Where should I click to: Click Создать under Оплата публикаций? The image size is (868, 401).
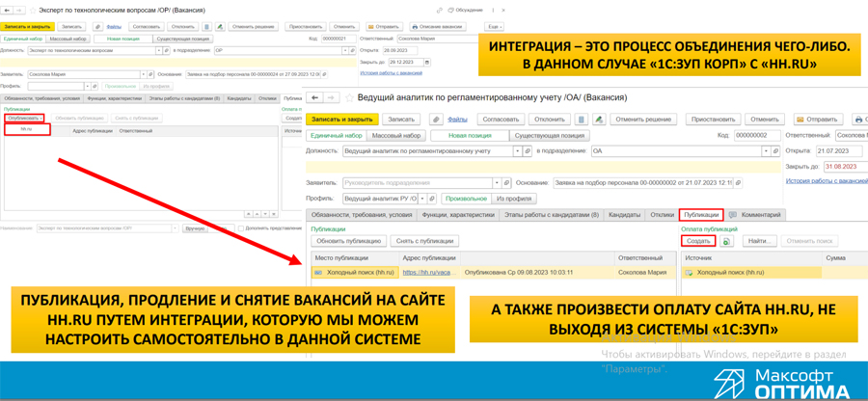(x=697, y=241)
